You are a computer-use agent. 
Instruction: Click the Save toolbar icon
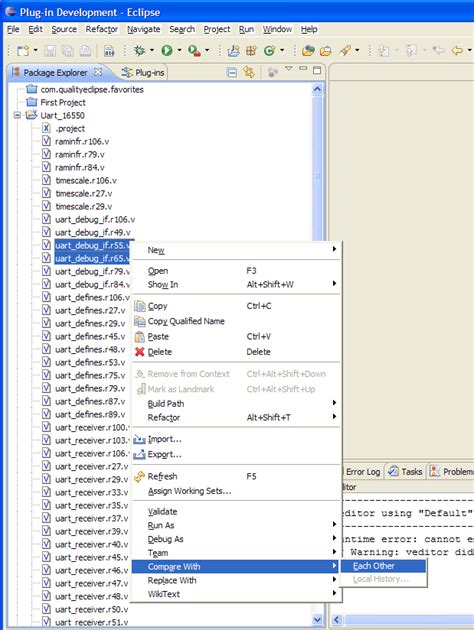click(x=50, y=51)
